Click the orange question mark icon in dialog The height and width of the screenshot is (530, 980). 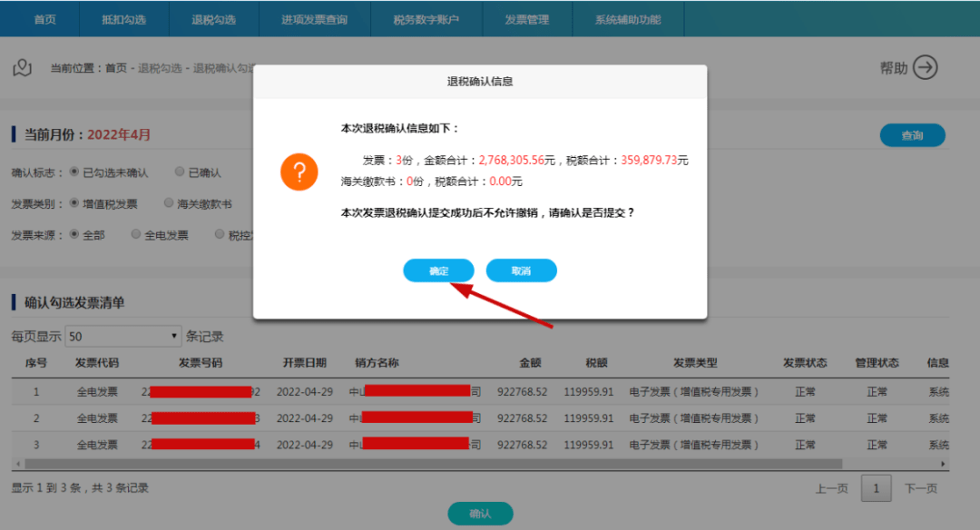click(x=299, y=172)
